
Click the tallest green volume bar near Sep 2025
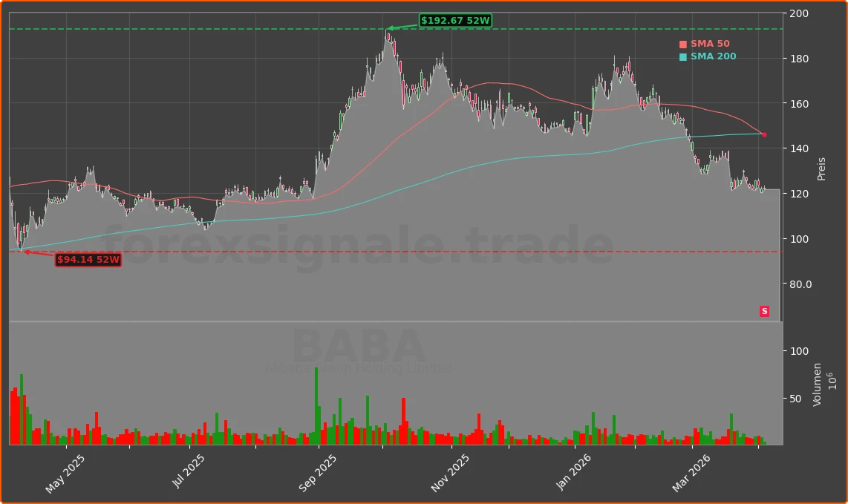316,406
